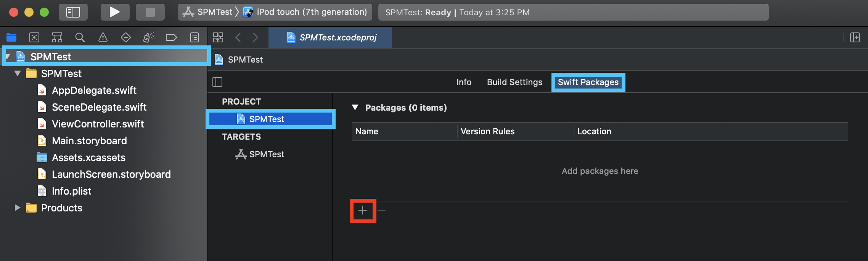The width and height of the screenshot is (868, 261).
Task: Expand the Products folder triangle
Action: pos(17,208)
